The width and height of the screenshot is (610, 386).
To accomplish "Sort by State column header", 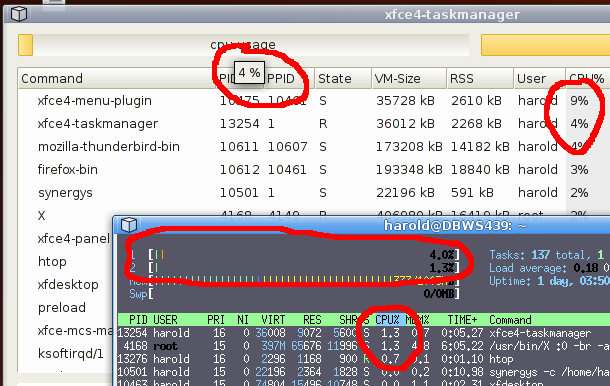I will [x=342, y=79].
